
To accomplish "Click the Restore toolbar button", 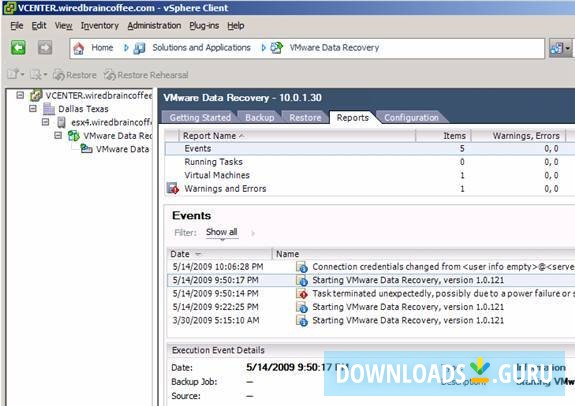I will coord(75,75).
